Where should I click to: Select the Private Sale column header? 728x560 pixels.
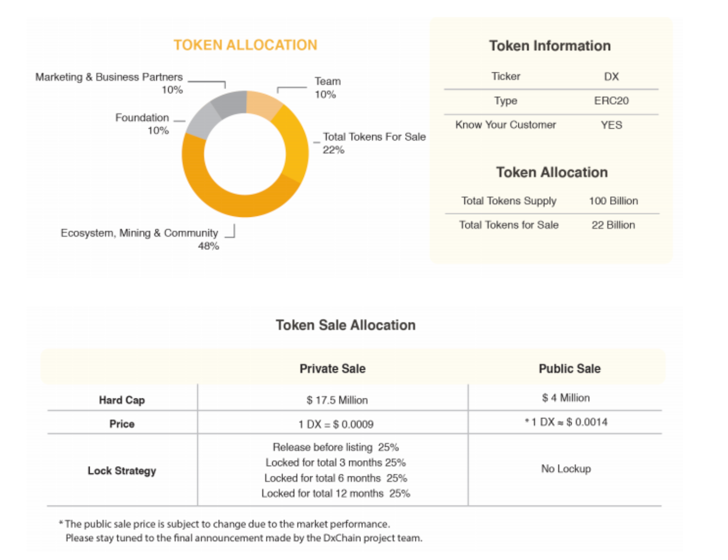click(332, 368)
